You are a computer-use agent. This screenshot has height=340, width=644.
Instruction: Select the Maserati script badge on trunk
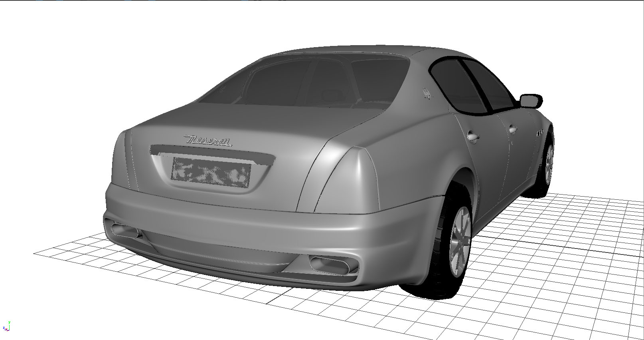[x=208, y=141]
